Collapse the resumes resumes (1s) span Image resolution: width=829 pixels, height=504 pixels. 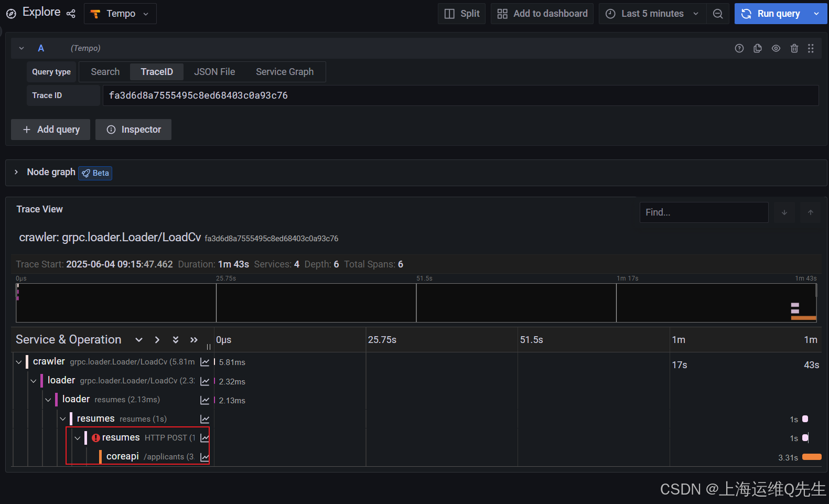pos(63,419)
